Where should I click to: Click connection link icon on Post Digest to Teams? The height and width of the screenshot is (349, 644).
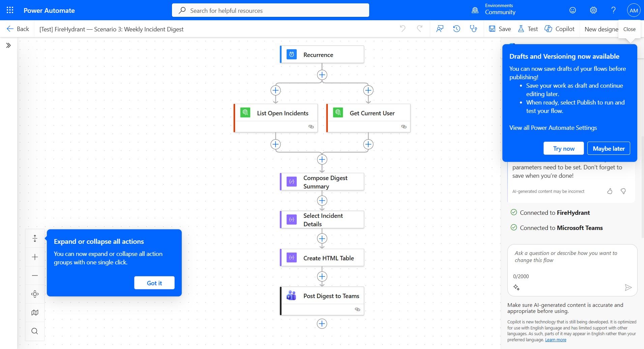point(357,310)
